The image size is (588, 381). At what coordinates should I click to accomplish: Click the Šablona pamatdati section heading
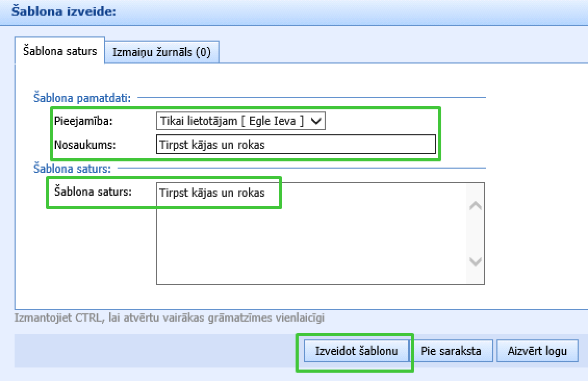tap(82, 97)
